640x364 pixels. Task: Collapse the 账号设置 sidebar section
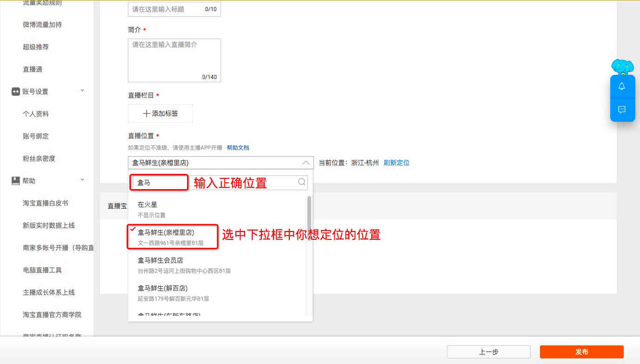pyautogui.click(x=82, y=91)
